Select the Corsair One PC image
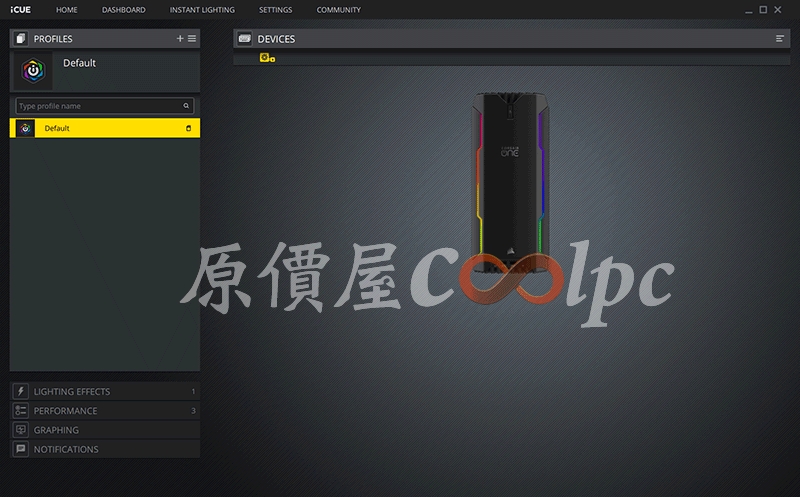800x497 pixels. (x=510, y=182)
